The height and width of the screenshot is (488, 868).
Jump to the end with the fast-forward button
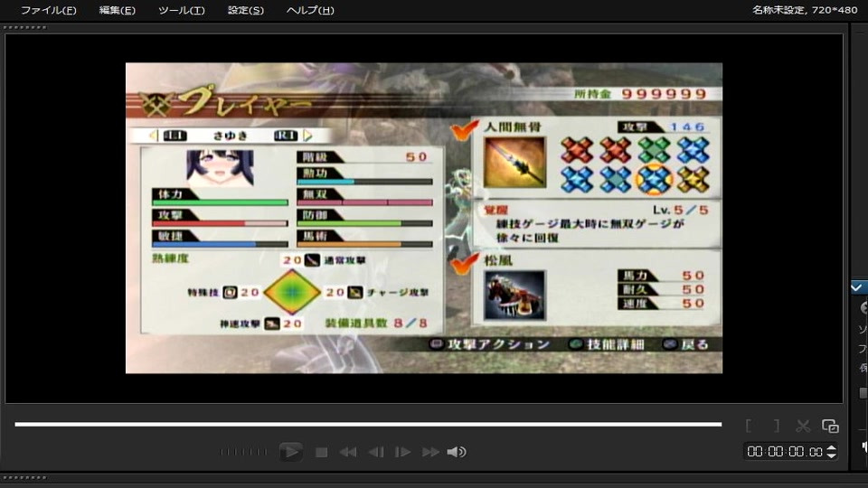[x=430, y=452]
